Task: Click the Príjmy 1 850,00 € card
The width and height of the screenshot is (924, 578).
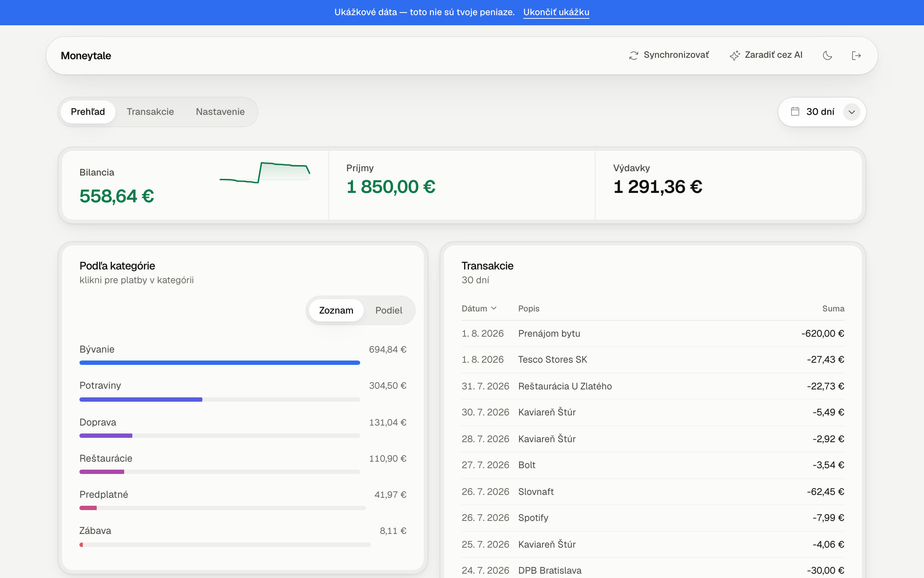Action: tap(462, 185)
